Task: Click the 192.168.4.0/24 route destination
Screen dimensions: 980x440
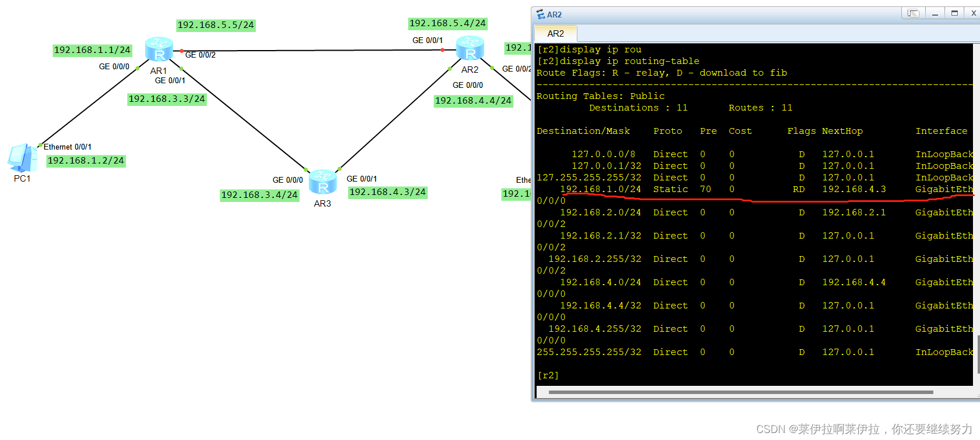Action: (x=600, y=282)
